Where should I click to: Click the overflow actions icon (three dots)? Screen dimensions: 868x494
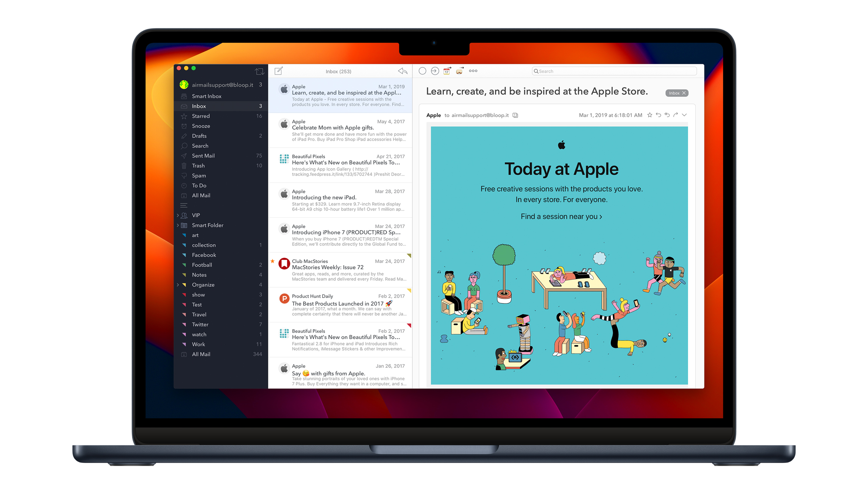click(x=471, y=72)
